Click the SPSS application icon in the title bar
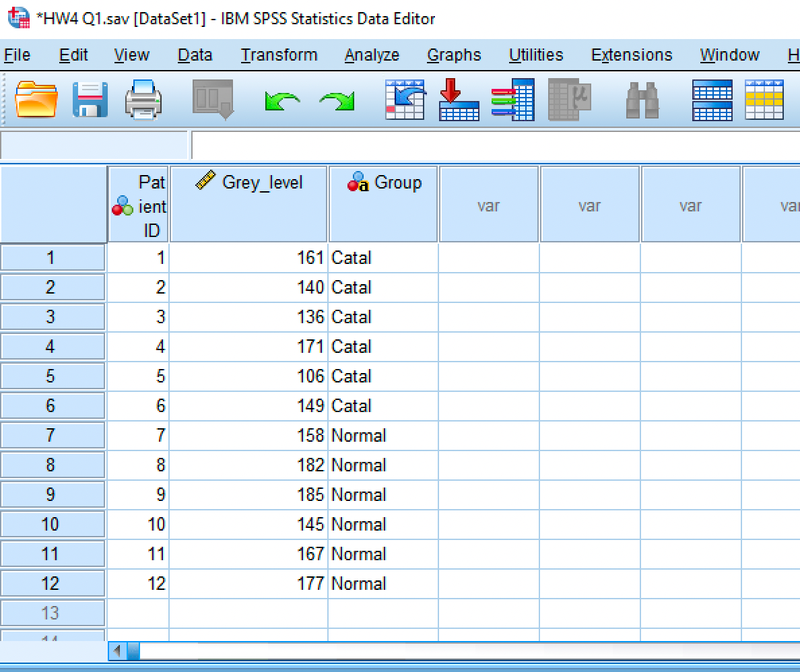 19,18
